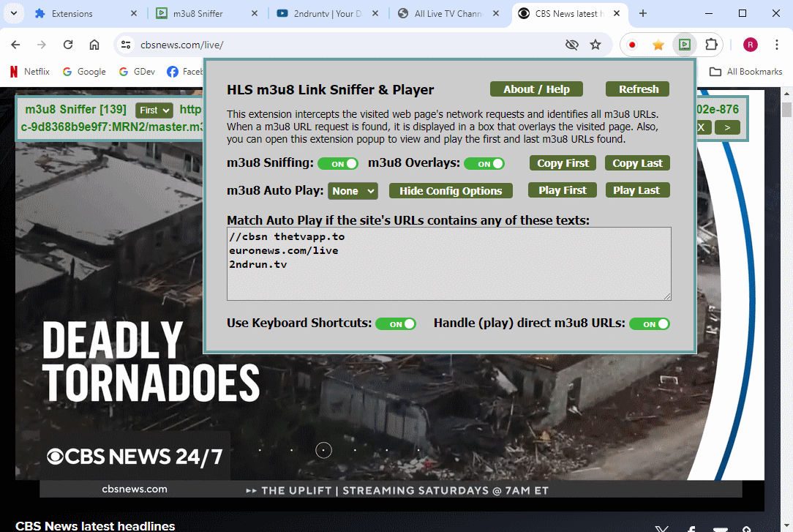Screen dimensions: 793x532
Task: Open the Chrome three-dot menu
Action: pos(777,45)
